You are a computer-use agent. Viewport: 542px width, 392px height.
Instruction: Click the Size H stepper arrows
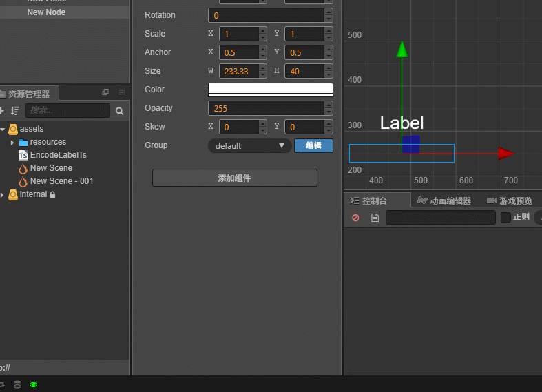(329, 71)
